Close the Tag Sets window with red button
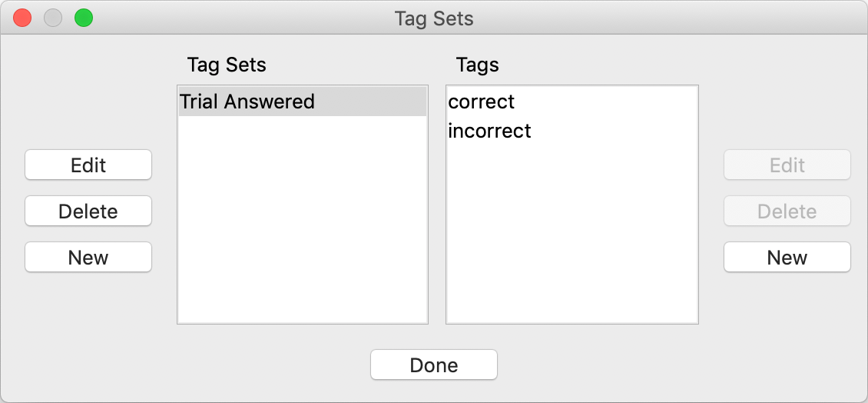 [x=23, y=18]
